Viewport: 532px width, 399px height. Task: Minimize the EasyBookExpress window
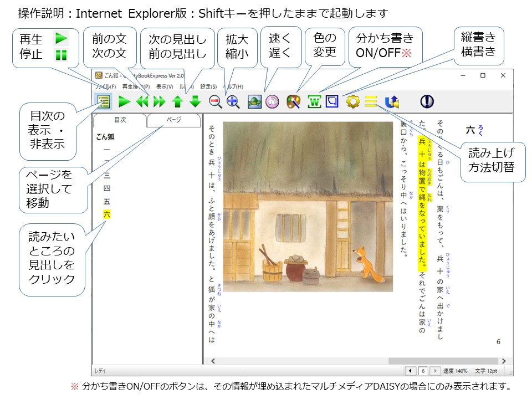463,75
